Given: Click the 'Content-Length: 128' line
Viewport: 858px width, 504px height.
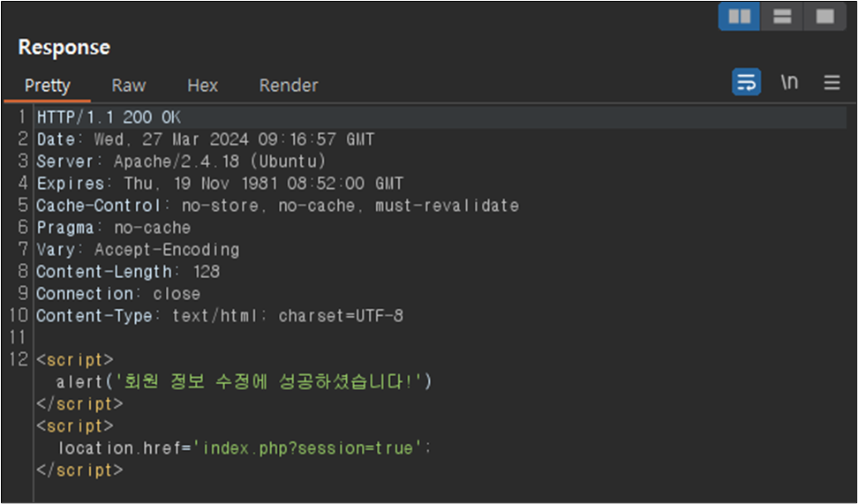Looking at the screenshot, I should pyautogui.click(x=128, y=272).
